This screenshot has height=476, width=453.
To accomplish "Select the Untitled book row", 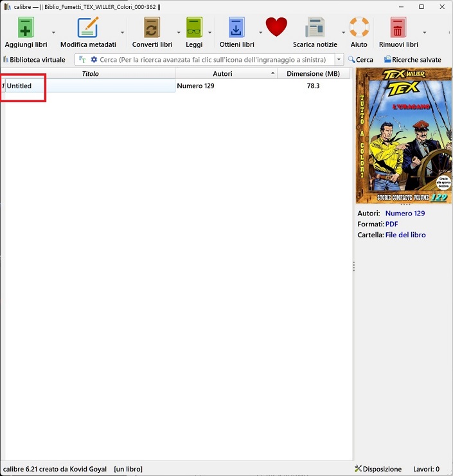I will click(91, 86).
